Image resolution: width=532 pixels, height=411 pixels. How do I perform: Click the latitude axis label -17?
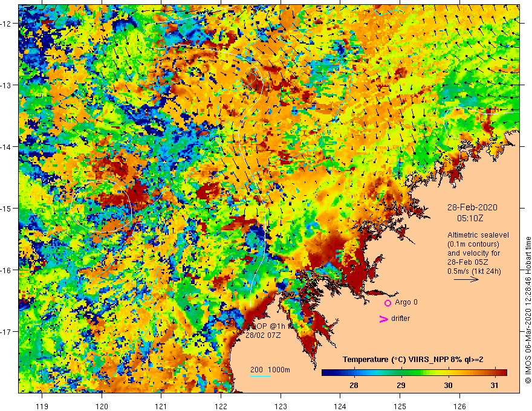[x=6, y=331]
